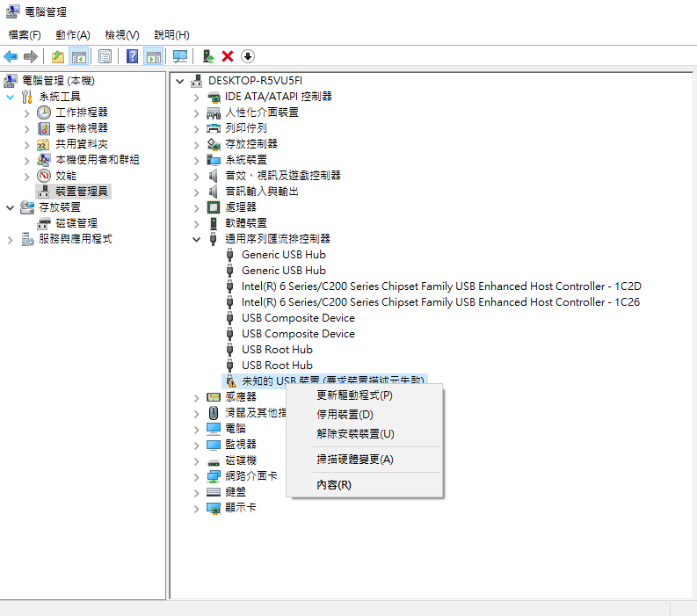The image size is (697, 616).
Task: Expand the 共用資料夾 node
Action: point(26,145)
